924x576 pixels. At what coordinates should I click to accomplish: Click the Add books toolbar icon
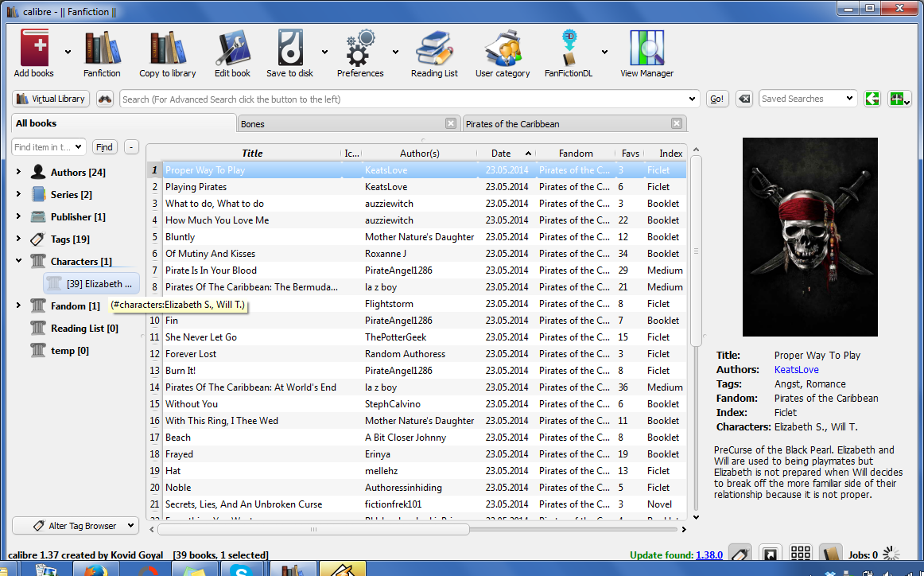[x=34, y=49]
